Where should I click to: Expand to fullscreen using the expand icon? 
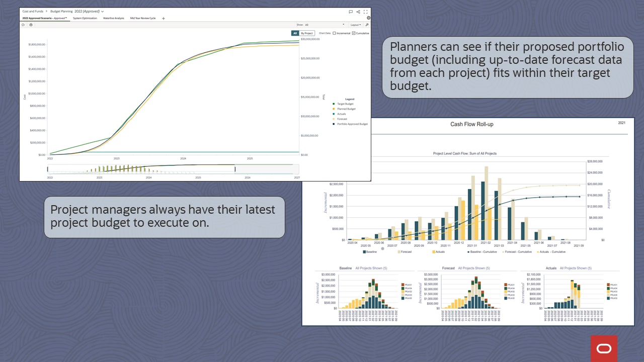tap(366, 13)
